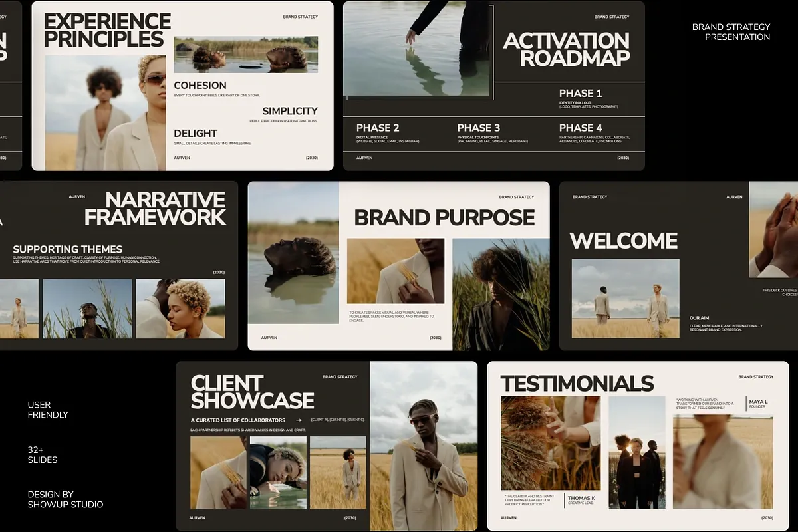Screen dimensions: 798x532
Task: Open the lake photo on Experience Principles slide
Action: click(245, 55)
